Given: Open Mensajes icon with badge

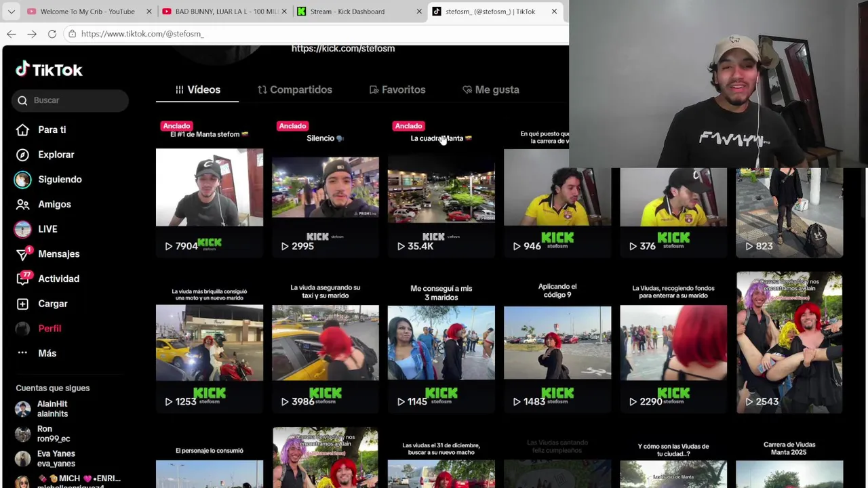Looking at the screenshot, I should point(23,254).
